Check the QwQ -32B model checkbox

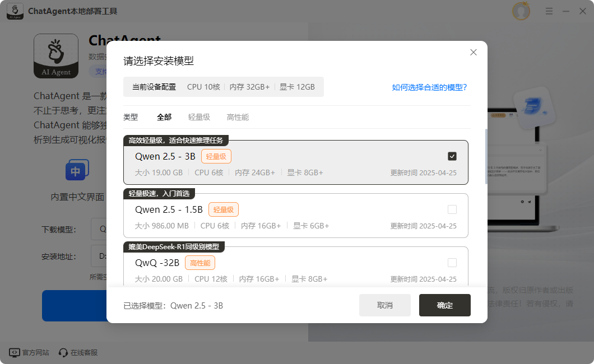pyautogui.click(x=452, y=263)
